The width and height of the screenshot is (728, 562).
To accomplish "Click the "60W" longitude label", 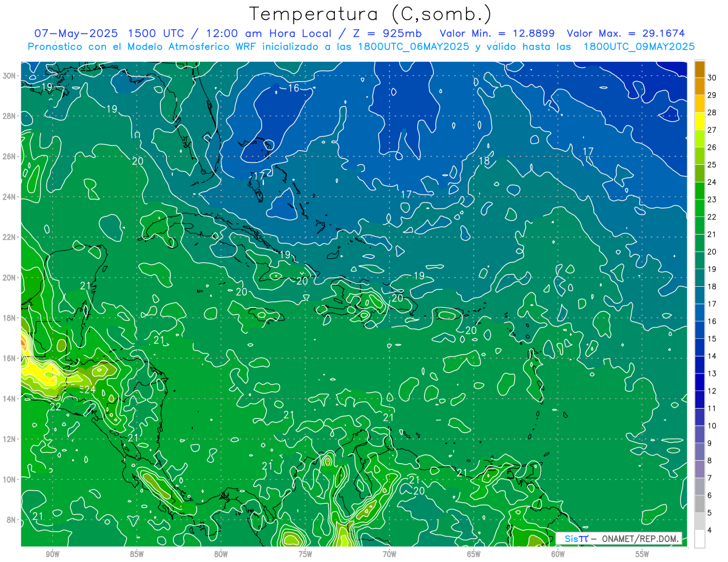I will point(558,554).
